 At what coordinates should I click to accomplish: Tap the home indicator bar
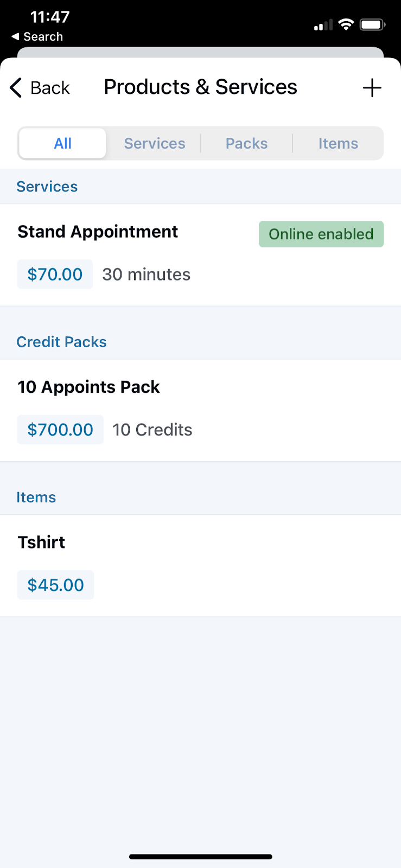click(x=200, y=857)
